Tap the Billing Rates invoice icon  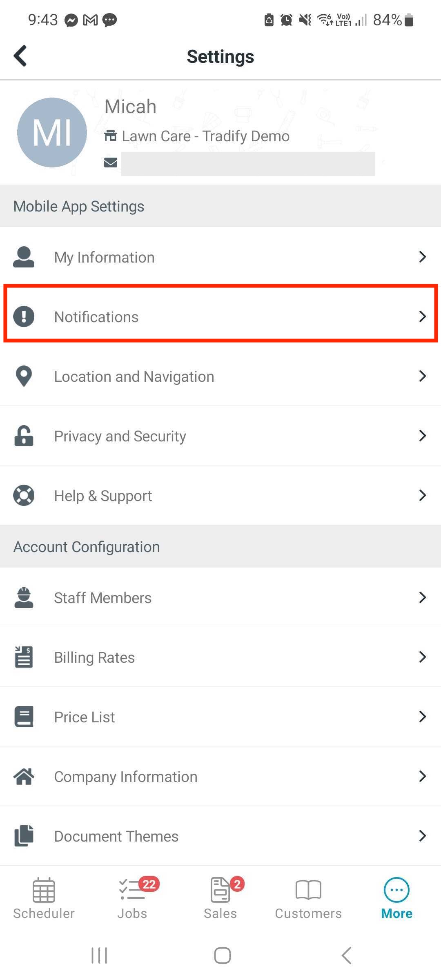click(24, 657)
